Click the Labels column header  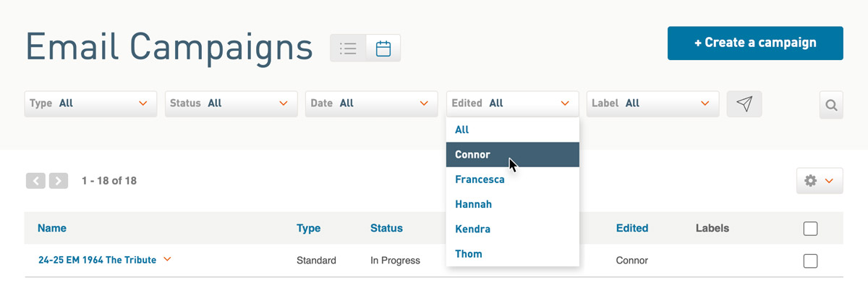[x=712, y=228]
